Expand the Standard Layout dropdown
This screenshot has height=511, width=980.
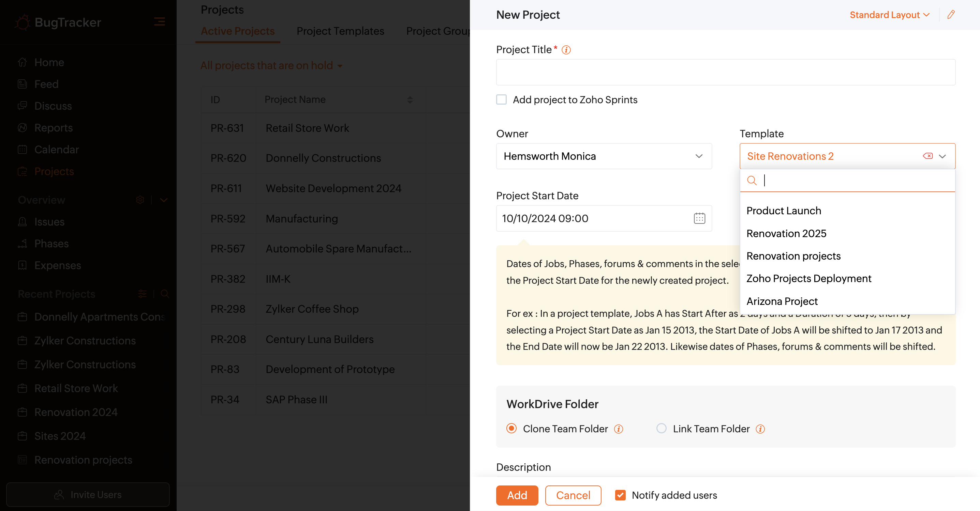click(889, 15)
